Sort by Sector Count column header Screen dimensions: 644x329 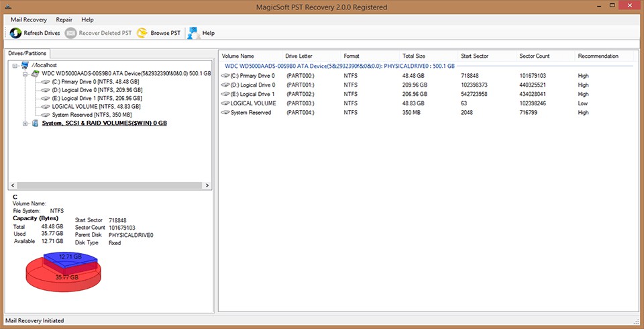(x=546, y=56)
